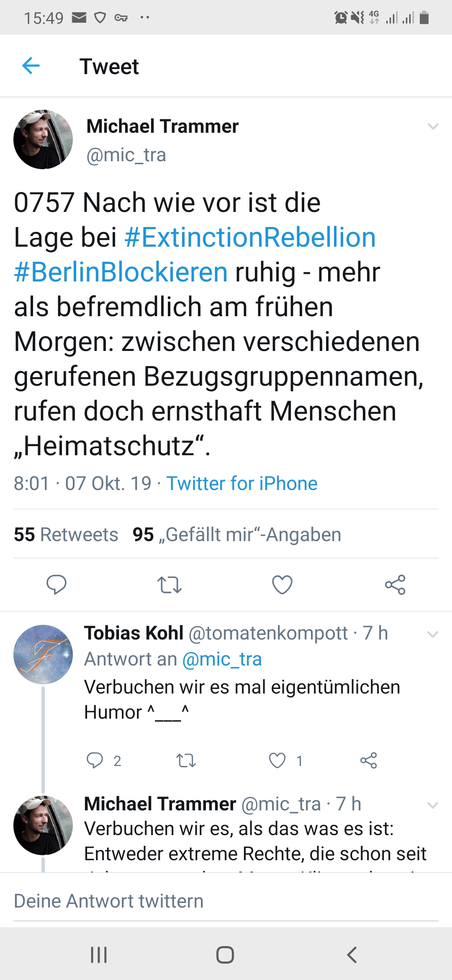
Task: Open the #BerlinBlockieren hashtag
Action: (x=121, y=272)
